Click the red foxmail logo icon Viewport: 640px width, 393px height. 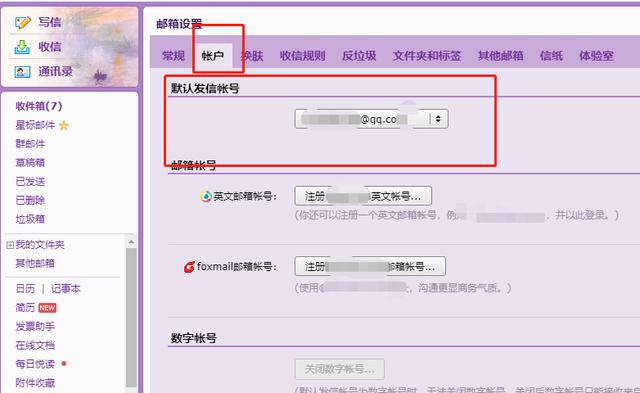coord(189,267)
